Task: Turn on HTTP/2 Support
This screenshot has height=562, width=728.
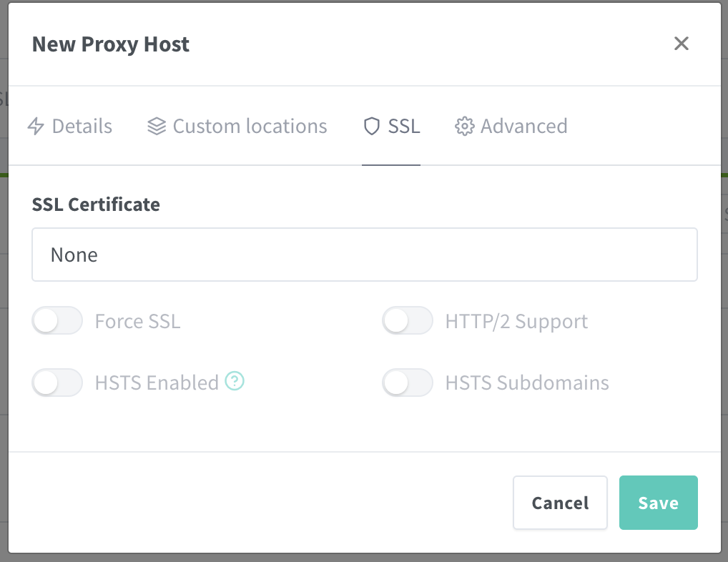Action: [x=408, y=320]
